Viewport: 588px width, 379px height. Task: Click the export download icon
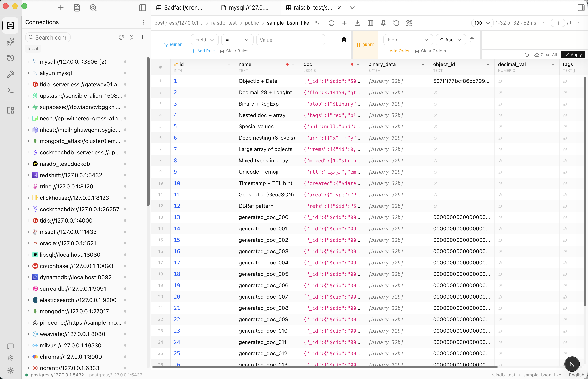pyautogui.click(x=357, y=23)
